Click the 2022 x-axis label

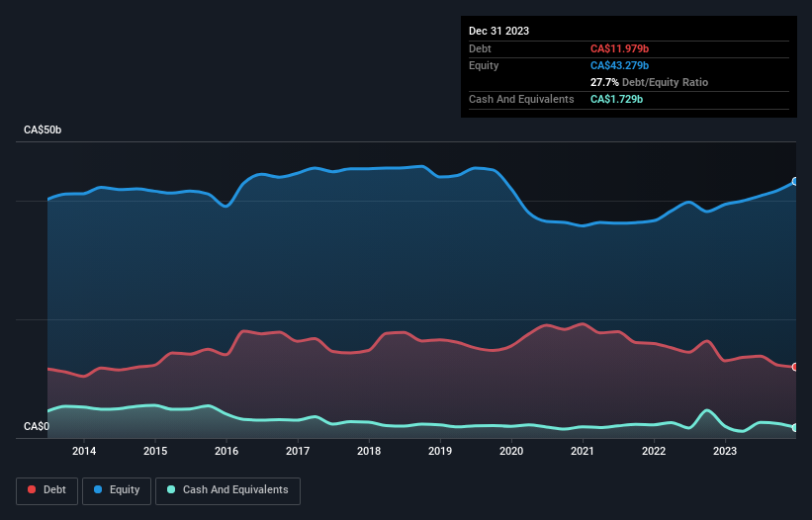point(654,451)
